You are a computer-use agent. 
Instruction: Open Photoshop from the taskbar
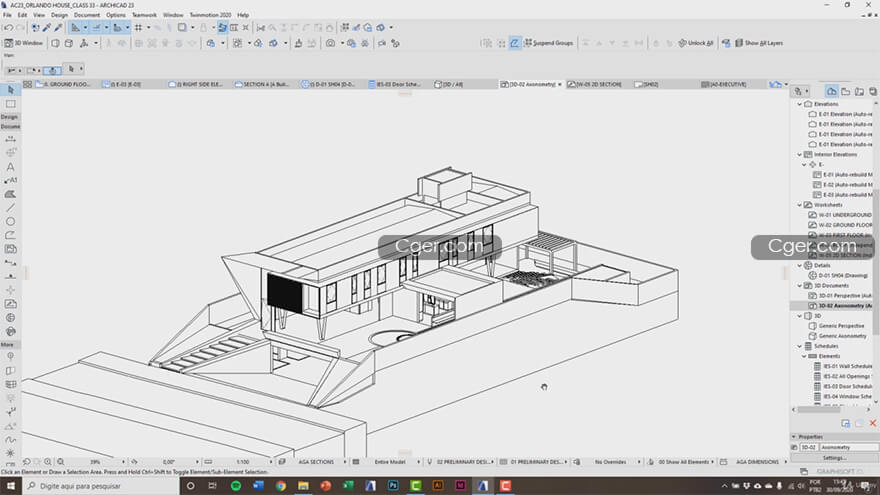[393, 486]
